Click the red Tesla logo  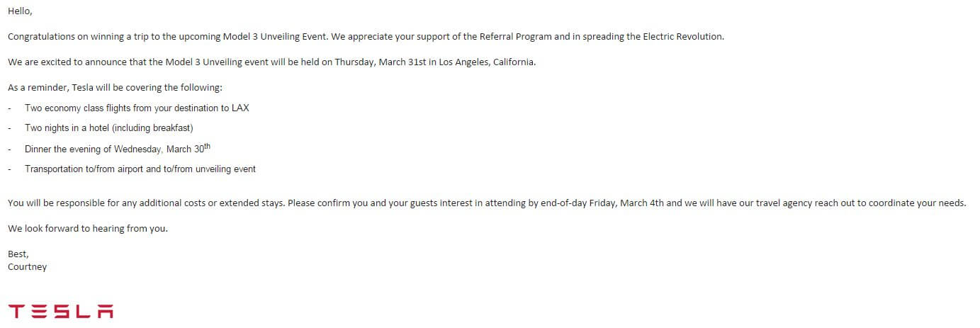click(60, 311)
